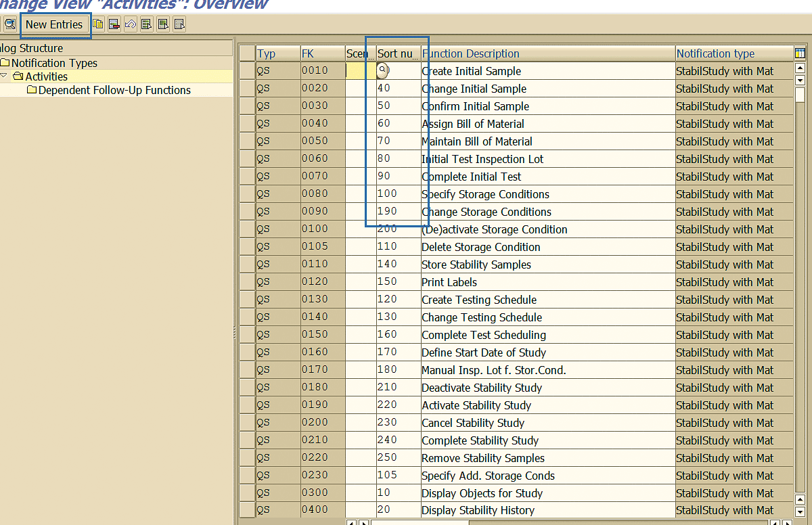The height and width of the screenshot is (525, 812).
Task: Click 'Create Testing Schedule' cell
Action: pos(548,300)
